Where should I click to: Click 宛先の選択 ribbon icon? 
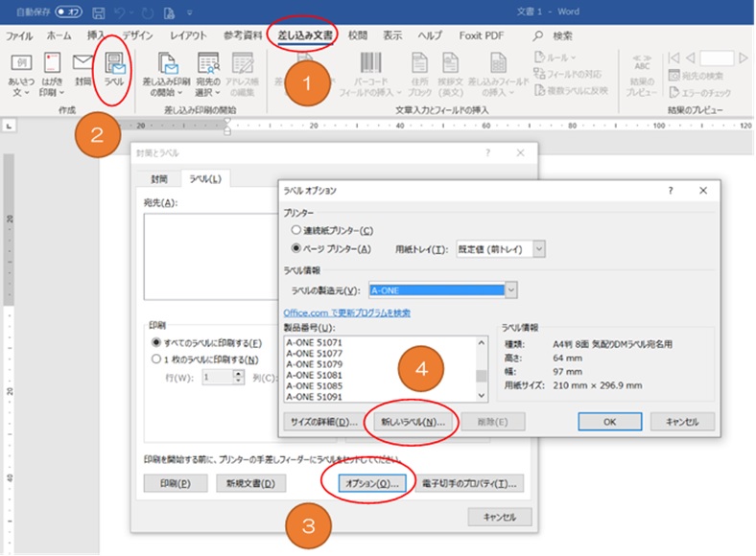pos(208,73)
